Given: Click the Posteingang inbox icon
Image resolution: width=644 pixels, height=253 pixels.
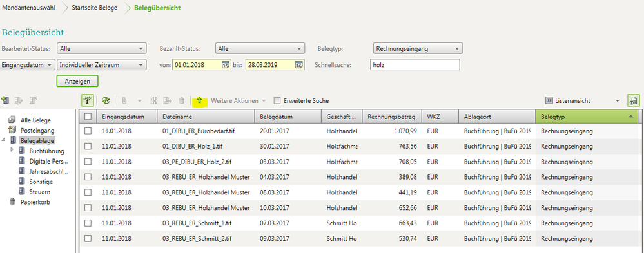Looking at the screenshot, I should [x=12, y=131].
